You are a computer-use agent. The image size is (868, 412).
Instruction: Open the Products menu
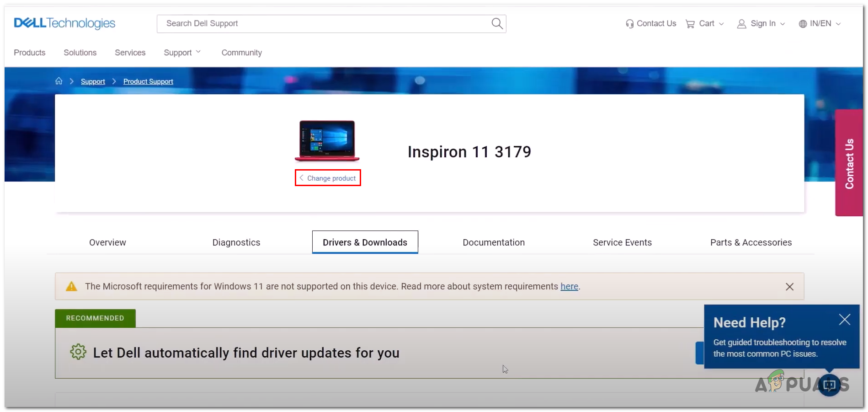(x=30, y=53)
